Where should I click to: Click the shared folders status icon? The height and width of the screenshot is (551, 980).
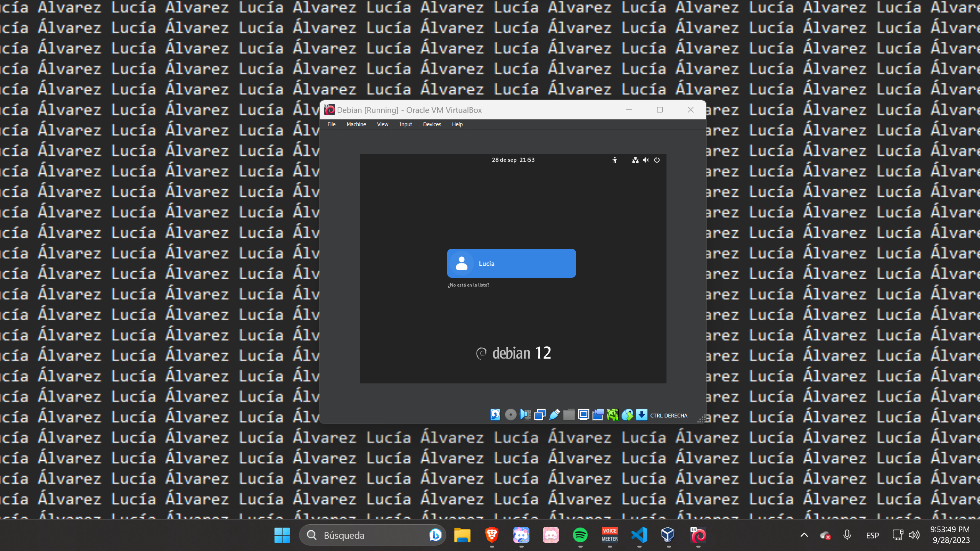(x=569, y=415)
